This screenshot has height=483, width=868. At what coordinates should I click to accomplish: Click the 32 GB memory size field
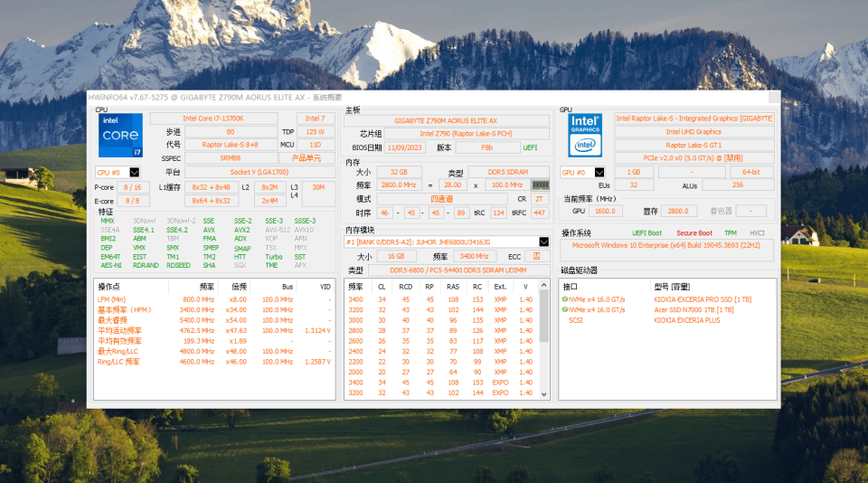point(399,172)
